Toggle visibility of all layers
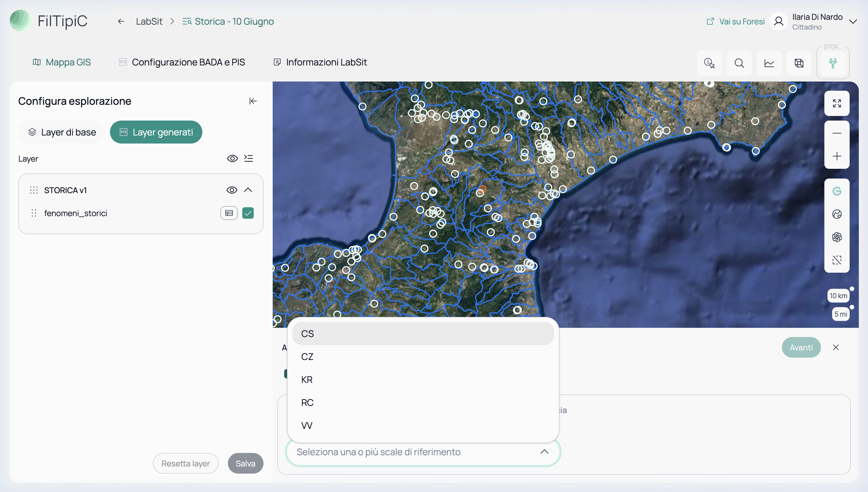 click(x=232, y=158)
